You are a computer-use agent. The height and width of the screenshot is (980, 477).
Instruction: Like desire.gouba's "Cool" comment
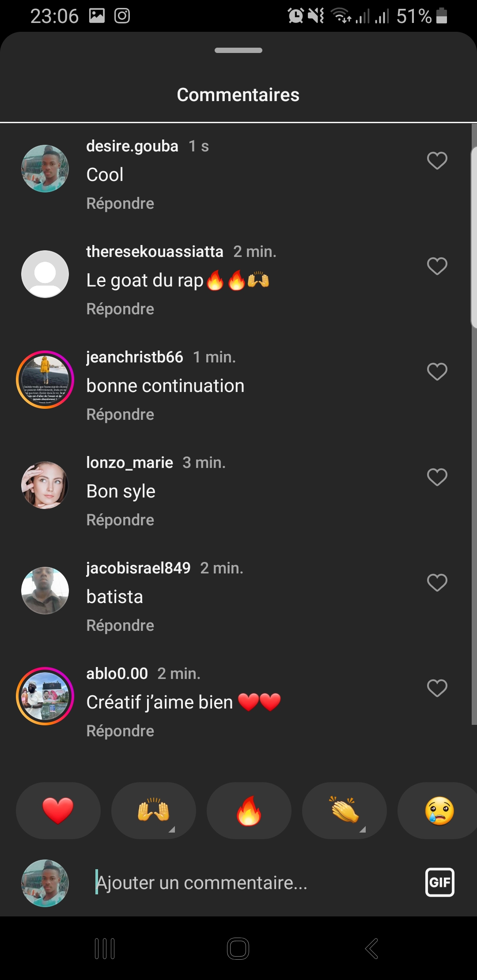437,161
